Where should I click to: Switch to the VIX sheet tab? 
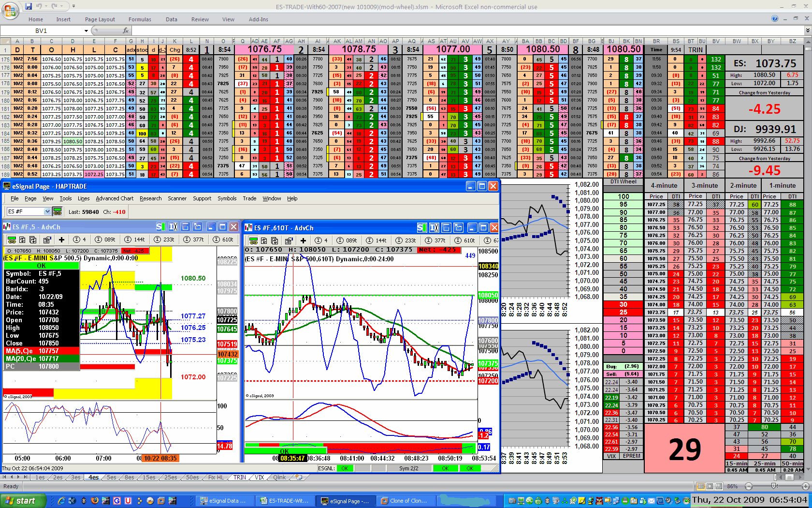click(x=260, y=478)
